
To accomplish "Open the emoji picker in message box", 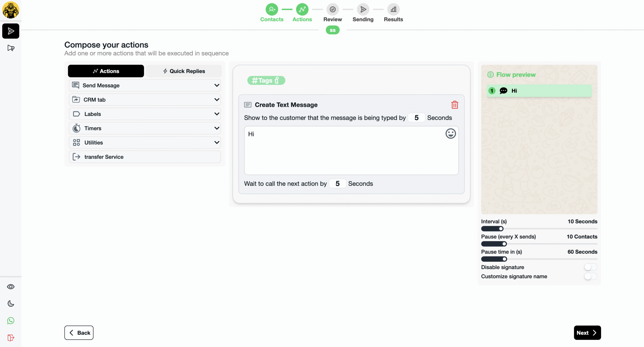I will point(450,134).
